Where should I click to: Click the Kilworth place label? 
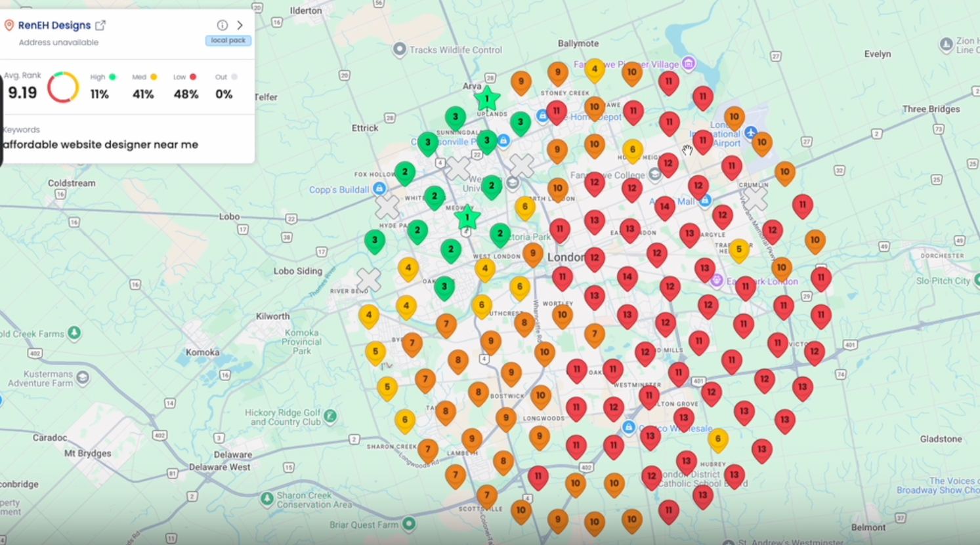click(272, 316)
